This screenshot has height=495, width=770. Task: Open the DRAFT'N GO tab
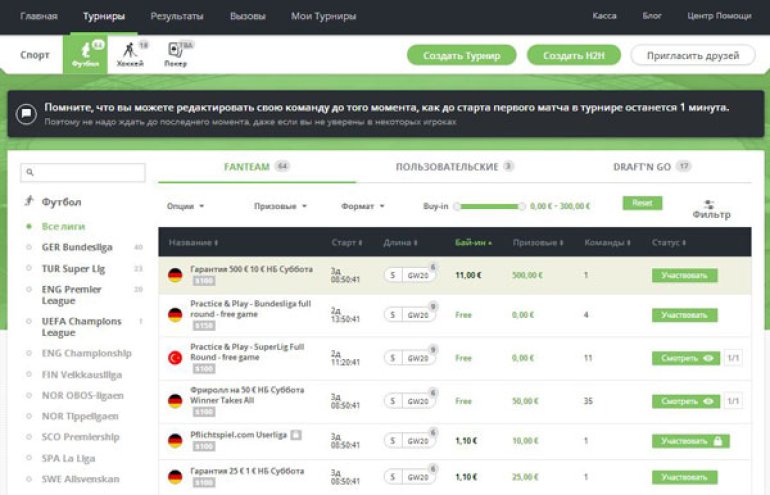tap(642, 166)
